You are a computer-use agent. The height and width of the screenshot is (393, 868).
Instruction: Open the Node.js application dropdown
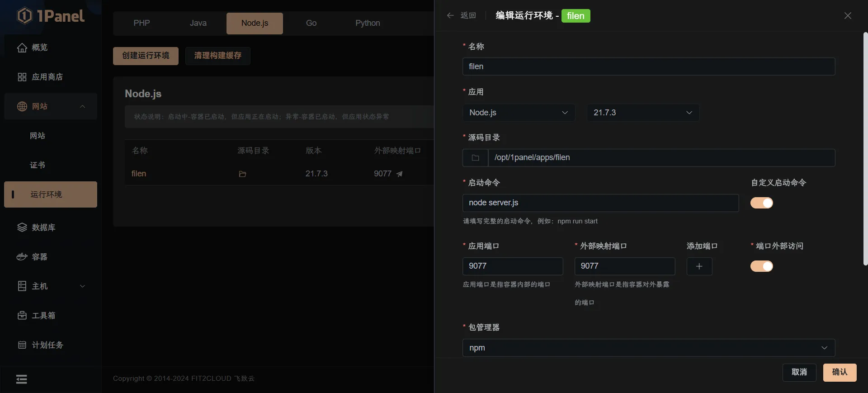(519, 113)
